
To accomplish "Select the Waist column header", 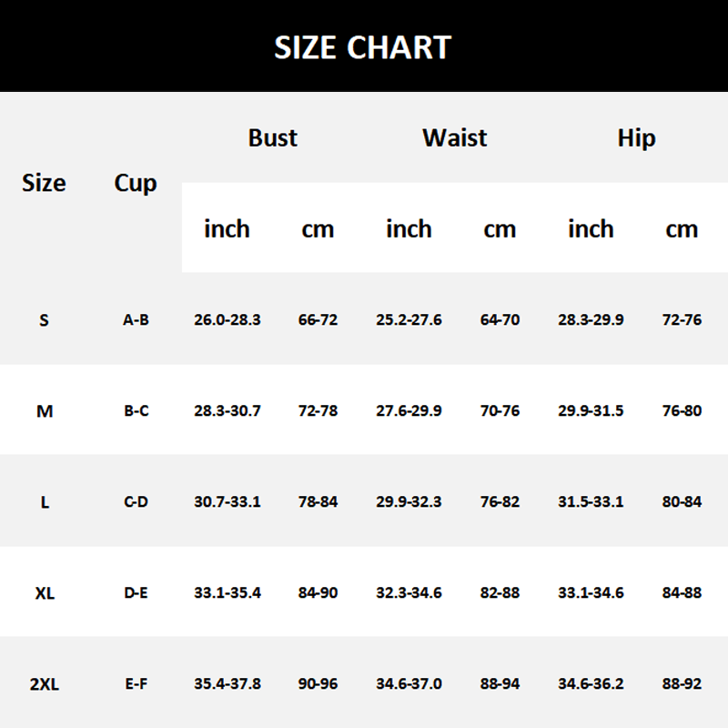I will click(454, 138).
